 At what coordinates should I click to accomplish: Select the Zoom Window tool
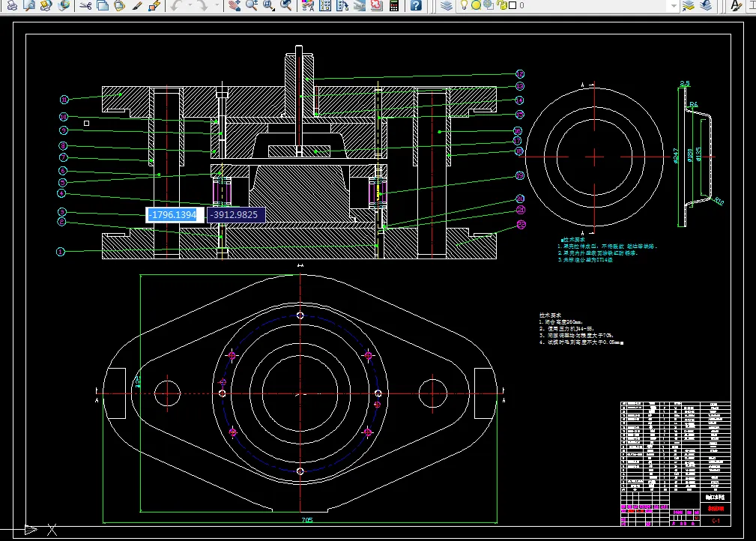pos(268,5)
